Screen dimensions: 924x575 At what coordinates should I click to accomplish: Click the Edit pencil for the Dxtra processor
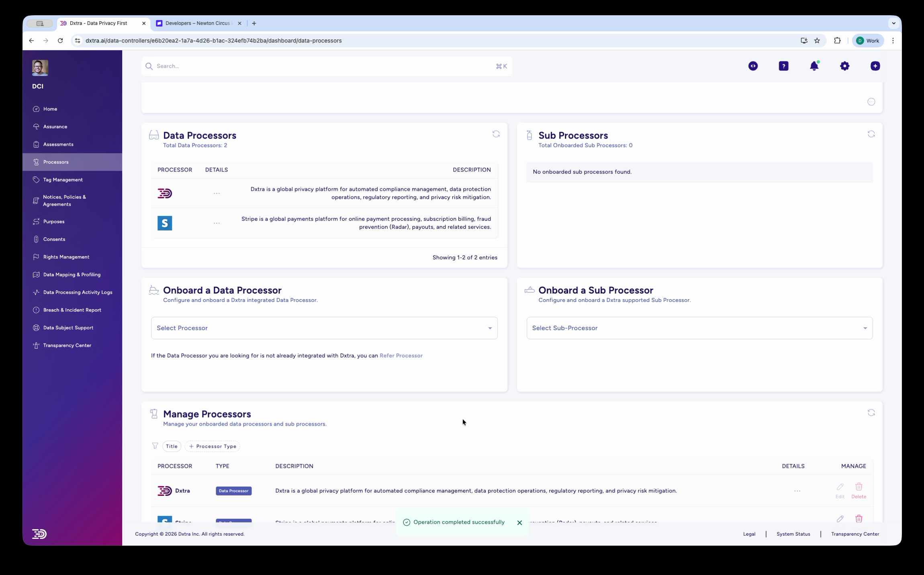840,487
